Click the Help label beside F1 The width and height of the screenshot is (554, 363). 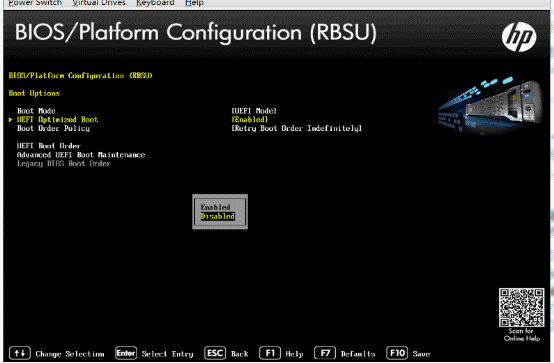tap(294, 354)
